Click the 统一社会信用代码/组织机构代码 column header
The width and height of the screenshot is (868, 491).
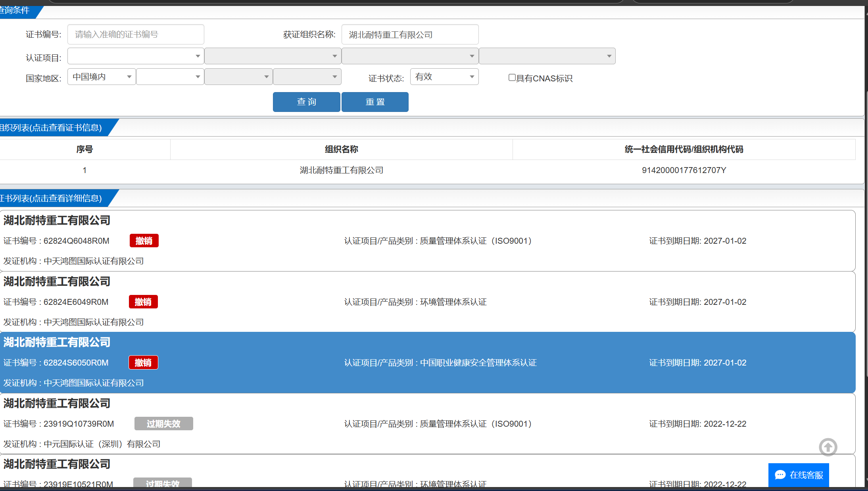684,149
